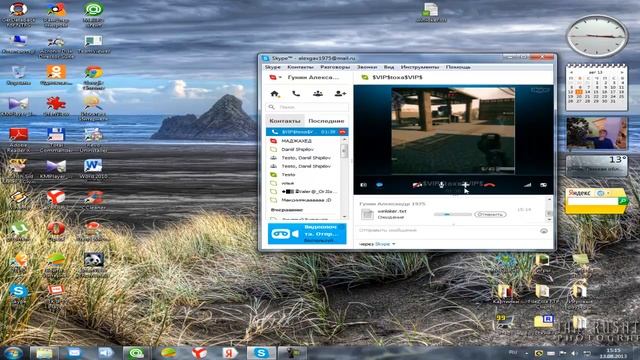
Task: Select the active call row in the contacts list
Action: (307, 132)
